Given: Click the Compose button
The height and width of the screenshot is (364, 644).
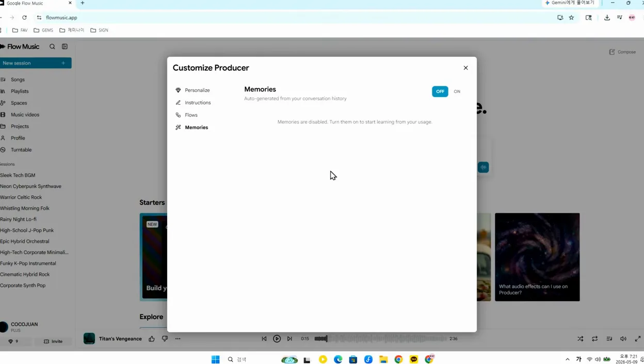Looking at the screenshot, I should tap(623, 52).
